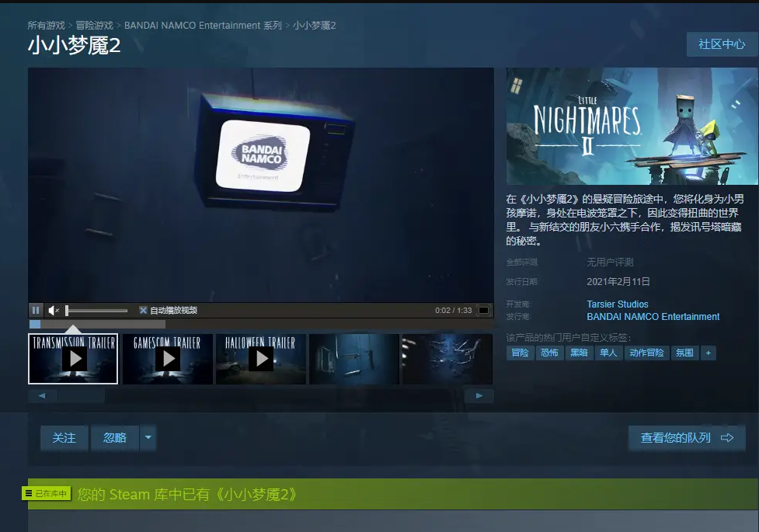Seek on the video progress bar

[x=261, y=324]
